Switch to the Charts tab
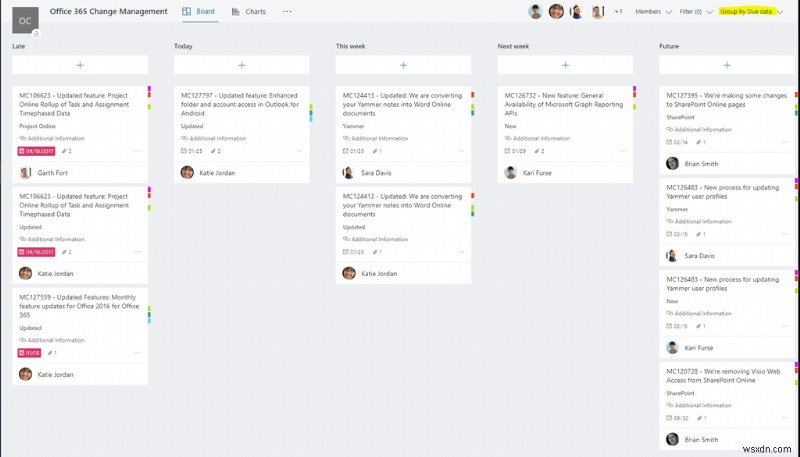800x457 pixels. 249,11
